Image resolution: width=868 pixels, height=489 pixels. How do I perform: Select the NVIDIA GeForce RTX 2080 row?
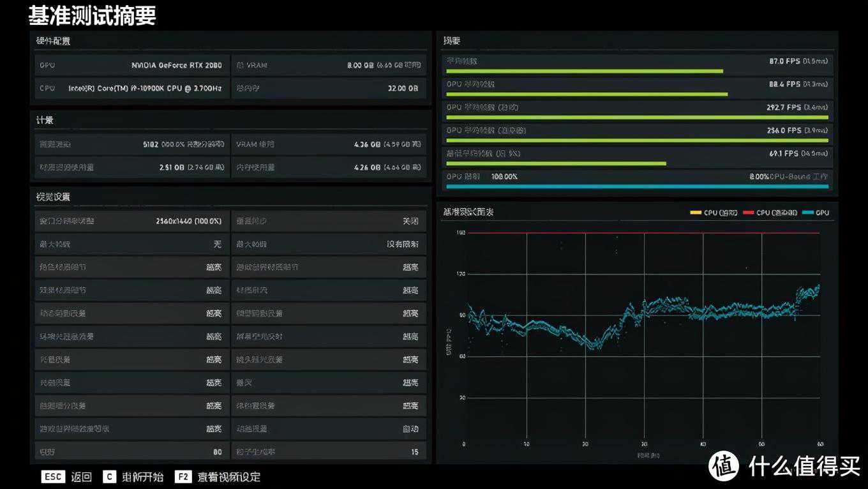pyautogui.click(x=131, y=65)
